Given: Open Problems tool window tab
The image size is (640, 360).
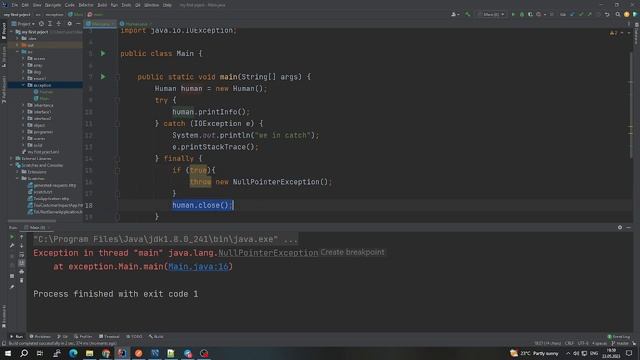Looking at the screenshot, I should [x=40, y=336].
